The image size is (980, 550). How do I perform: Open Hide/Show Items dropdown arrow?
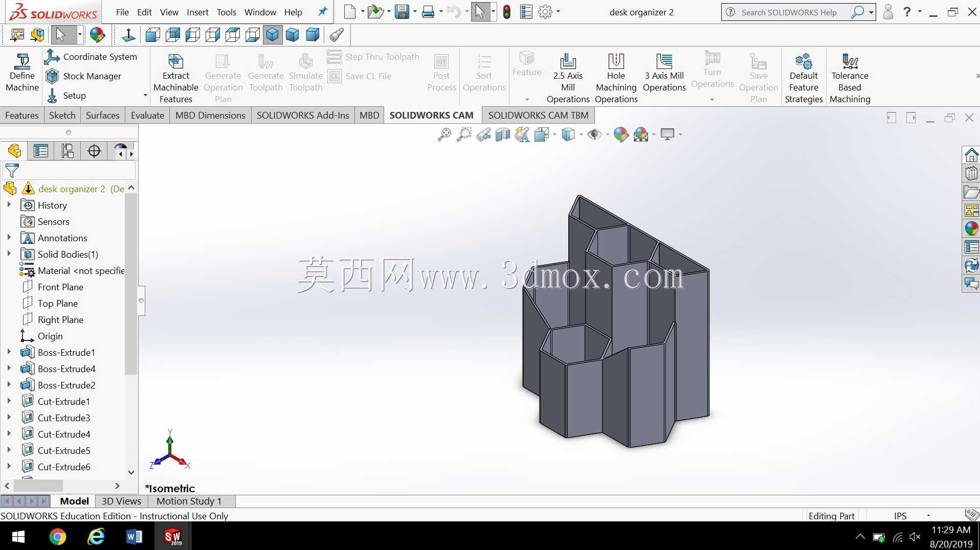click(607, 134)
